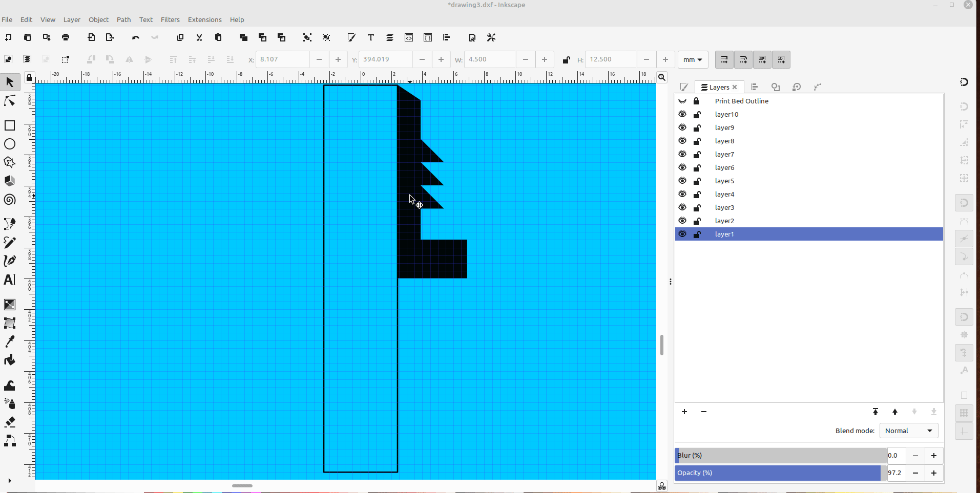Select the Ellipse tool
Viewport: 980px width, 493px height.
9,144
